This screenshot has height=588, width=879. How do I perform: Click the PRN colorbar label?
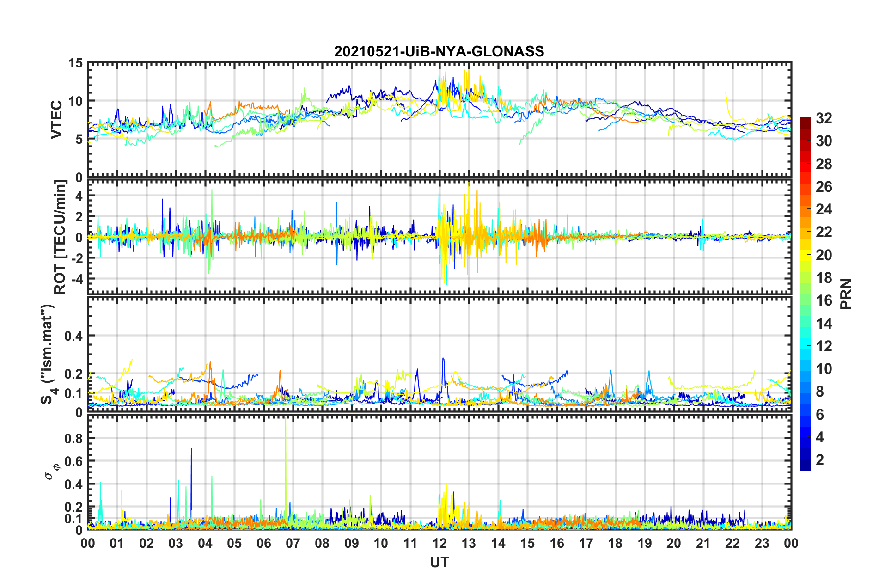pos(846,294)
